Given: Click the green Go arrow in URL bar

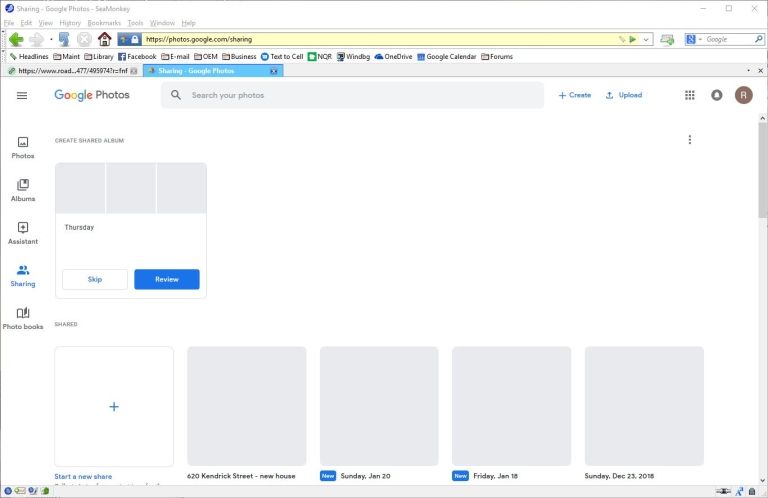Looking at the screenshot, I should (633, 39).
